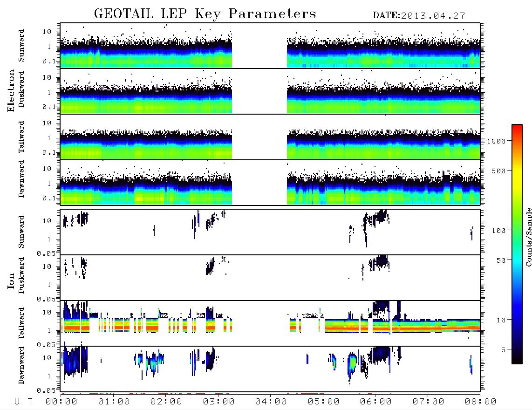
Task: Click the rainbow Counts/Sample color bar
Action: (x=517, y=245)
